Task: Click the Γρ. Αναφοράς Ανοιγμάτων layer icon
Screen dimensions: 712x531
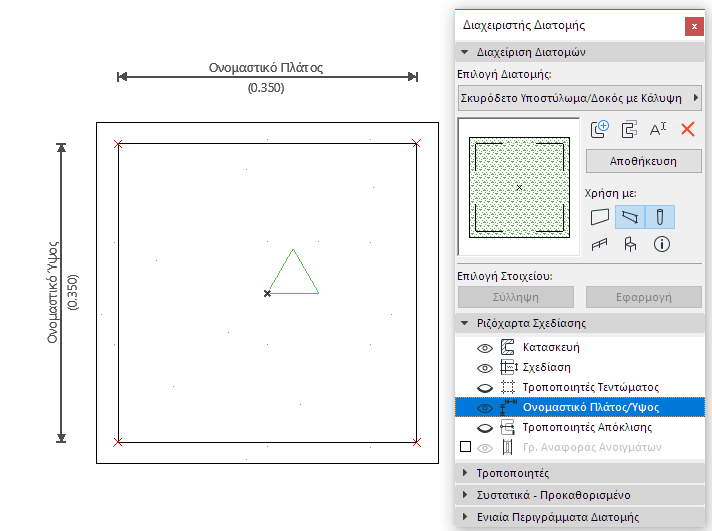Action: click(x=508, y=447)
